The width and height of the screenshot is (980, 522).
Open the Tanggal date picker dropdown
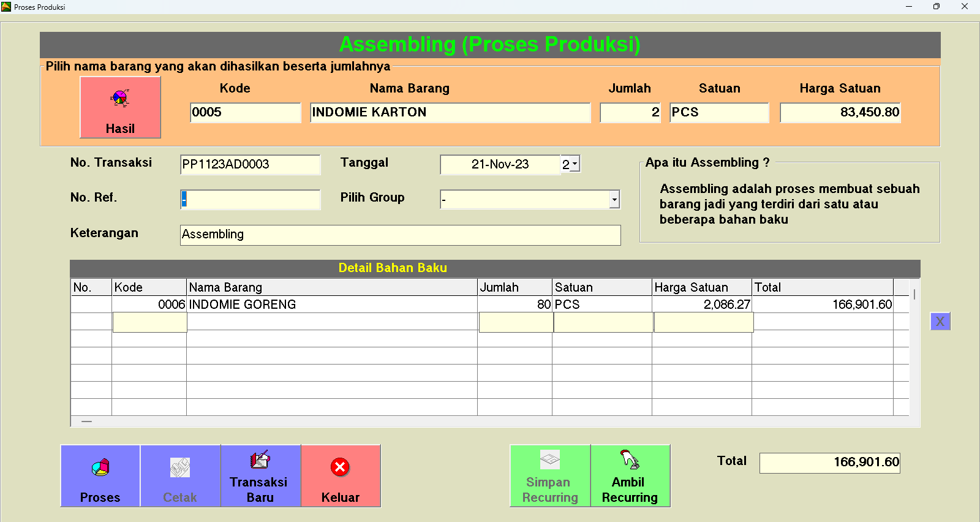(575, 164)
